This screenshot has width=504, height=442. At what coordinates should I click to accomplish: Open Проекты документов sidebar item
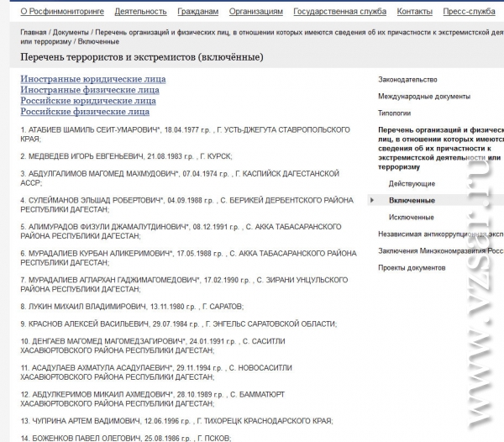412,268
